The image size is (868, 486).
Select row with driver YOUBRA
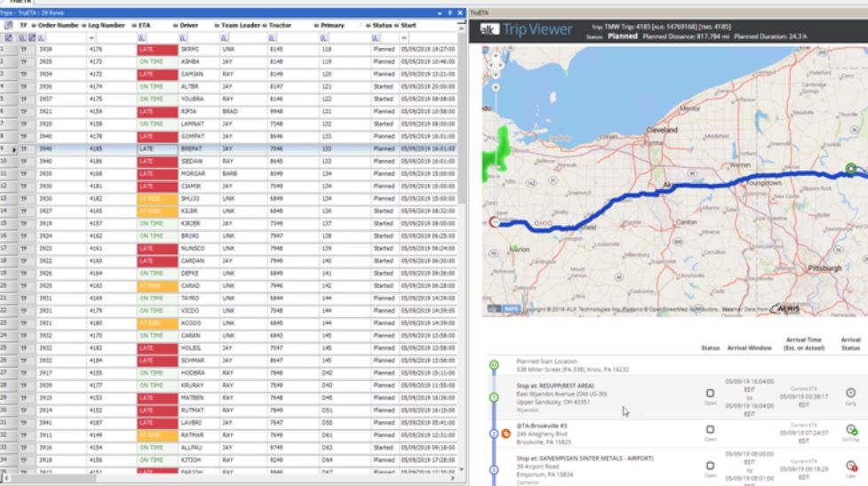[x=229, y=100]
